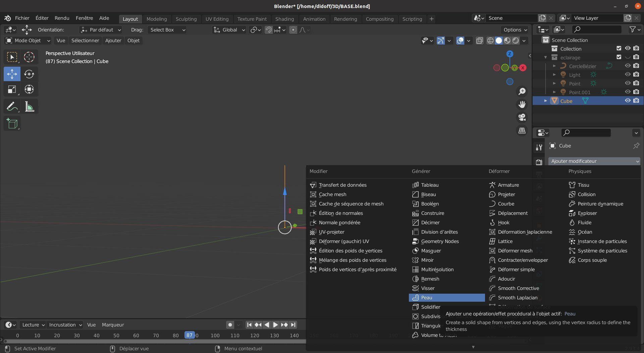This screenshot has width=644, height=353.
Task: Switch to the Sculpting workspace tab
Action: (x=186, y=19)
